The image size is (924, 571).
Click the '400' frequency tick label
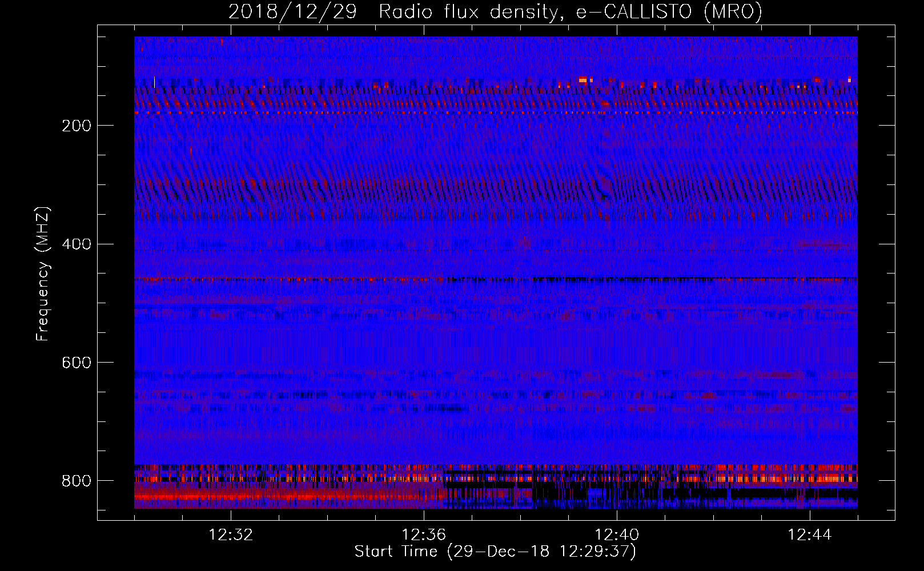tap(76, 244)
